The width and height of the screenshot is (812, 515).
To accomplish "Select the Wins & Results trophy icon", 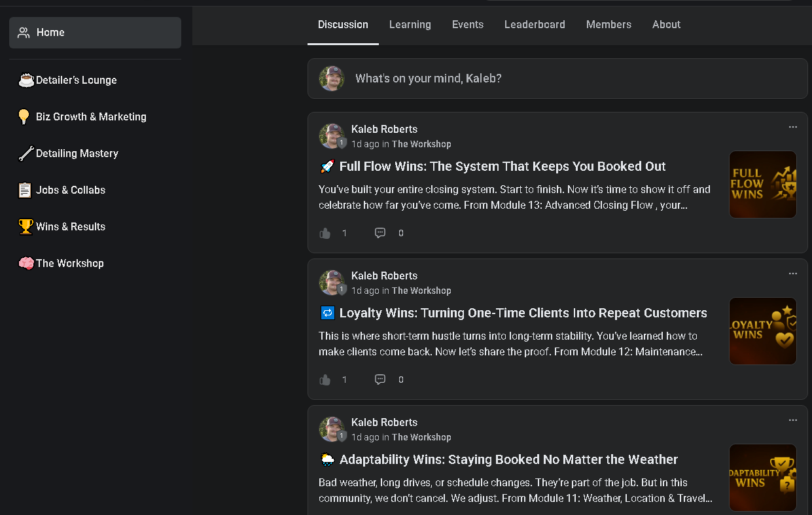I will tap(26, 226).
